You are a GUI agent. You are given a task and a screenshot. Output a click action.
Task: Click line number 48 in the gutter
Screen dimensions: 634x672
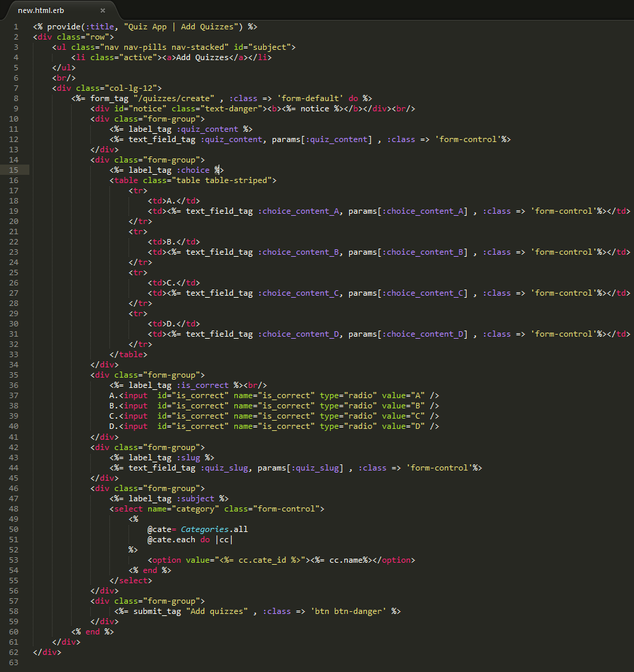point(14,509)
